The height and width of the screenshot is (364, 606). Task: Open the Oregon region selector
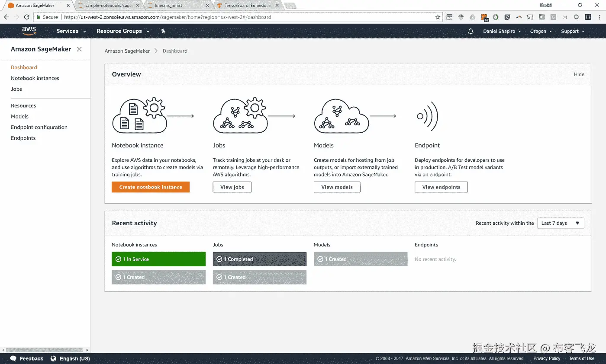point(541,31)
